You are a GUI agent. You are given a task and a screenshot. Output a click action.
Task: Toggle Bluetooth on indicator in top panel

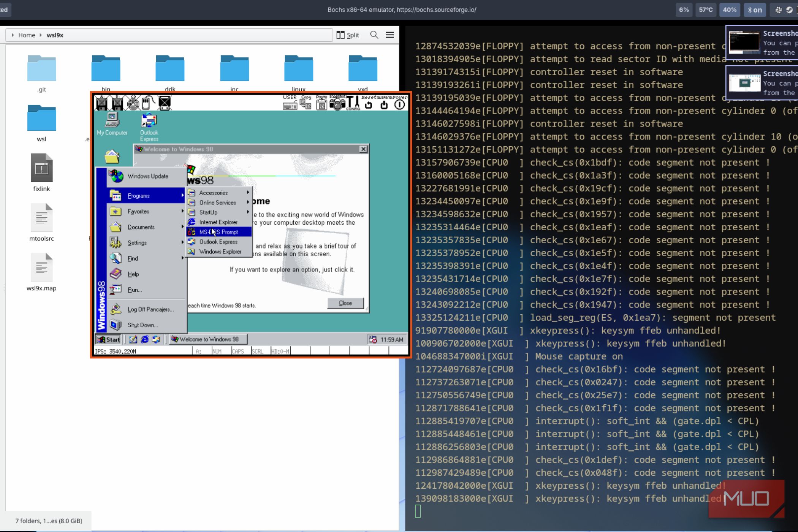pyautogui.click(x=755, y=10)
